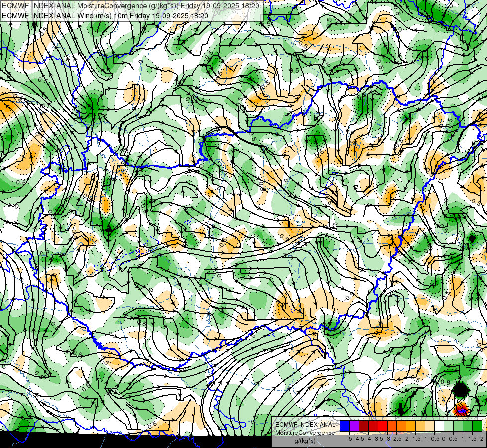Image resolution: width=487 pixels, height=448 pixels.
Task: Click the MoistureConvergence title line at top
Action: coord(130,5)
